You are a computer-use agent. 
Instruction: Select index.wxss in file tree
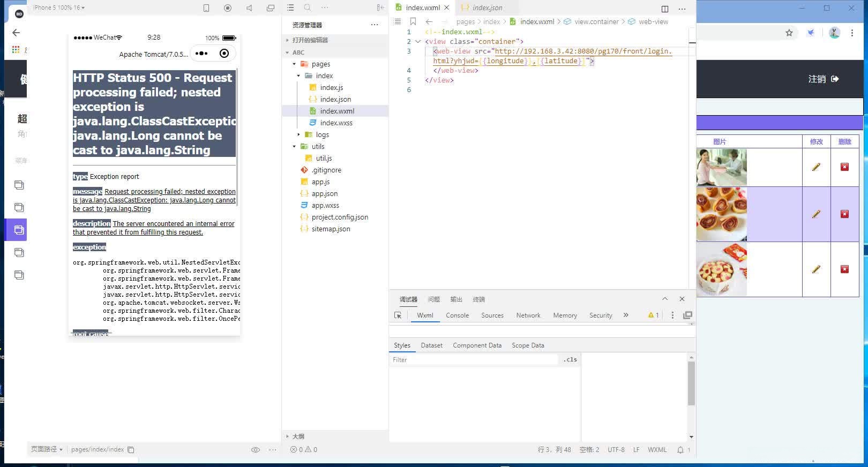336,123
